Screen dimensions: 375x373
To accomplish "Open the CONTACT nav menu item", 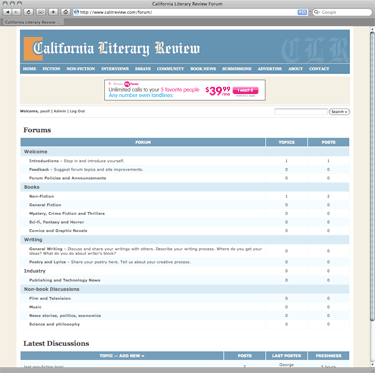I will [x=319, y=69].
